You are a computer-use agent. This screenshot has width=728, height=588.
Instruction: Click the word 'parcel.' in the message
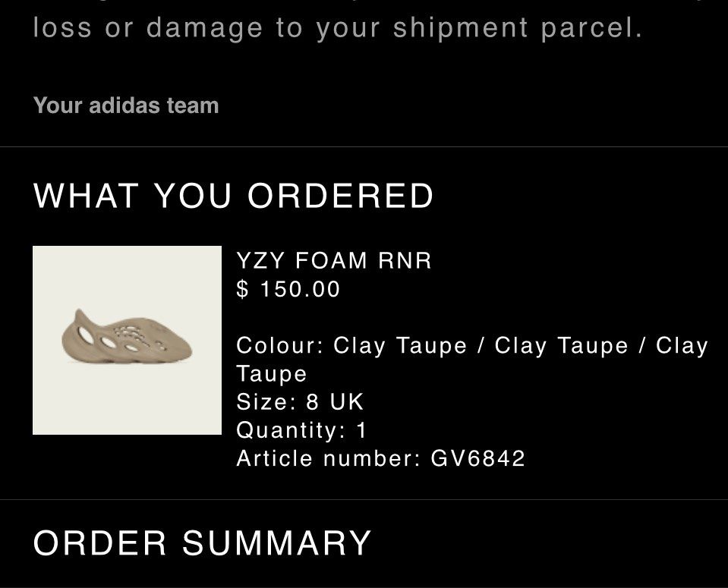tap(591, 28)
